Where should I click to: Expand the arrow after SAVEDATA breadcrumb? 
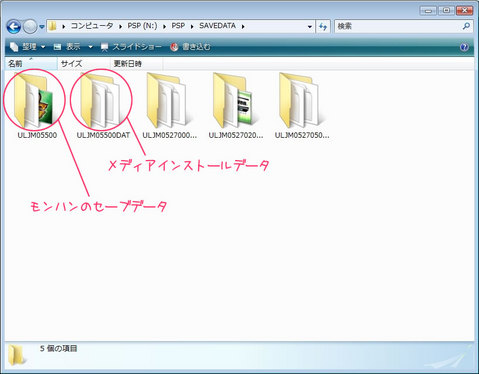pyautogui.click(x=243, y=26)
